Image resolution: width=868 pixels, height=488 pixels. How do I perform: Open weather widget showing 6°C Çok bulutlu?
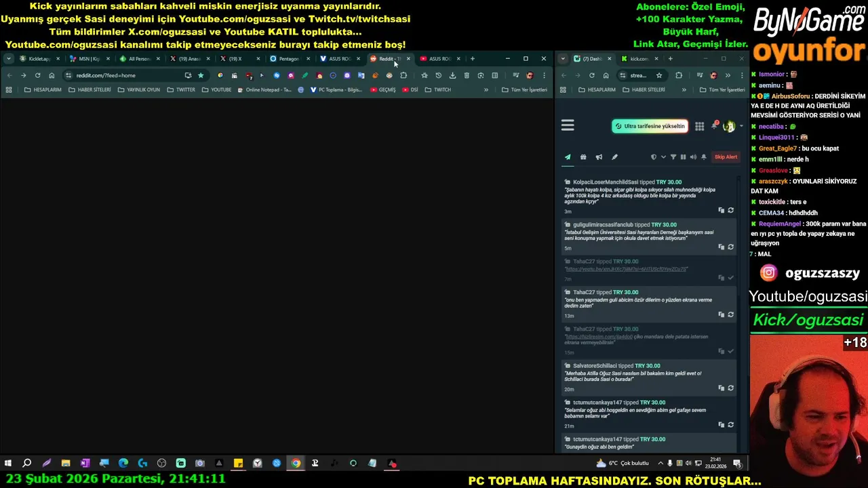[x=622, y=464]
